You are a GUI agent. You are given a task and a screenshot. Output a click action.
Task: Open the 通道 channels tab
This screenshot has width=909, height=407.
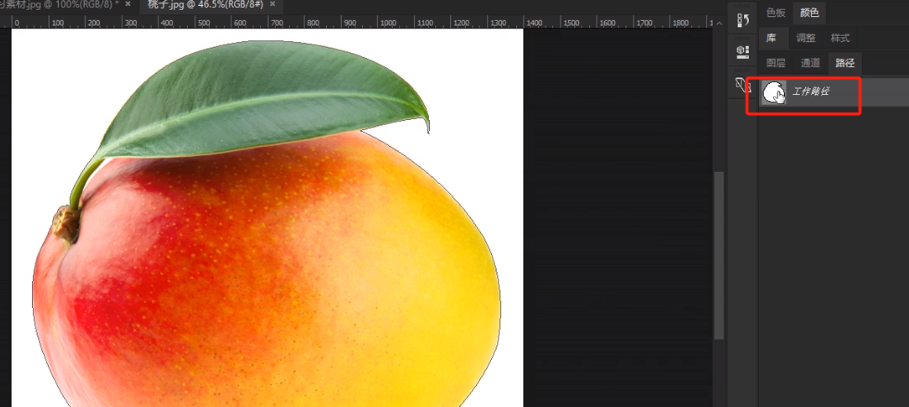pyautogui.click(x=810, y=63)
